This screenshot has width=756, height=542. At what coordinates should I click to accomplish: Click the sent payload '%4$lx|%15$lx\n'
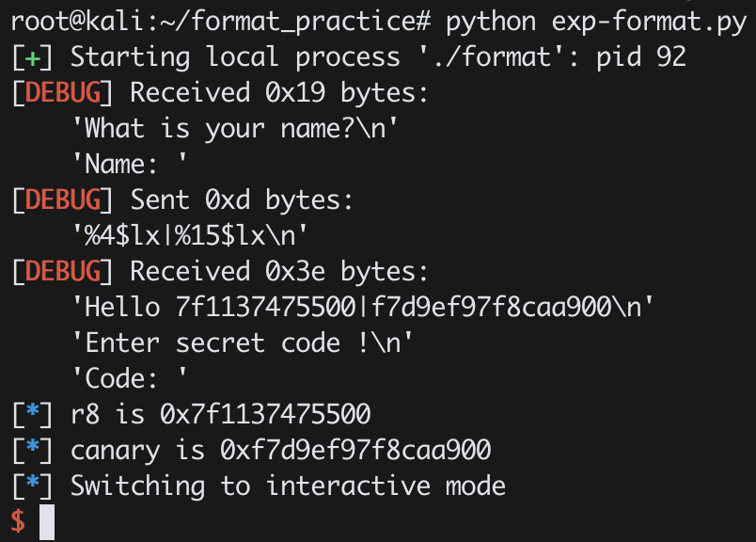[x=190, y=235]
